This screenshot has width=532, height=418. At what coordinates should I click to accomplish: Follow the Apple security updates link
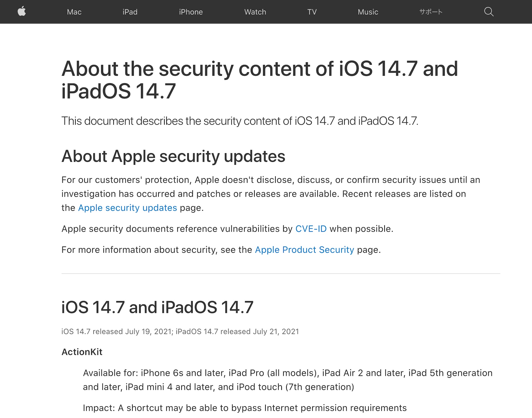pos(127,208)
